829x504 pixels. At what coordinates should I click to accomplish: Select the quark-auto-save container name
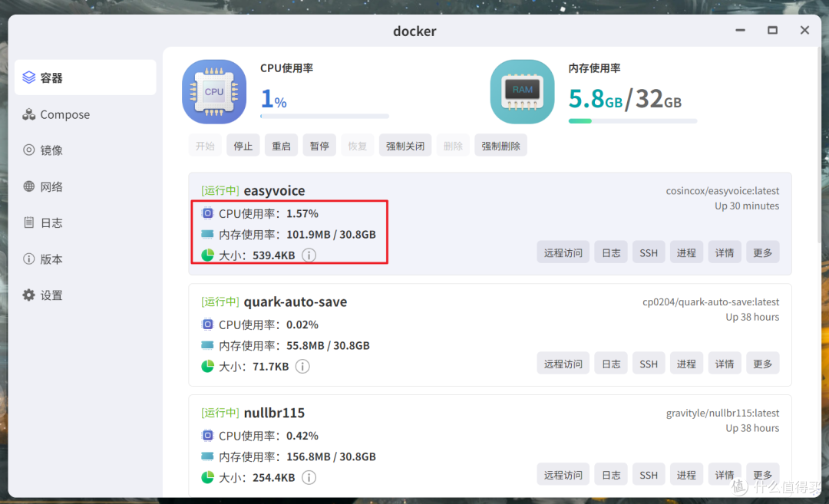tap(296, 301)
